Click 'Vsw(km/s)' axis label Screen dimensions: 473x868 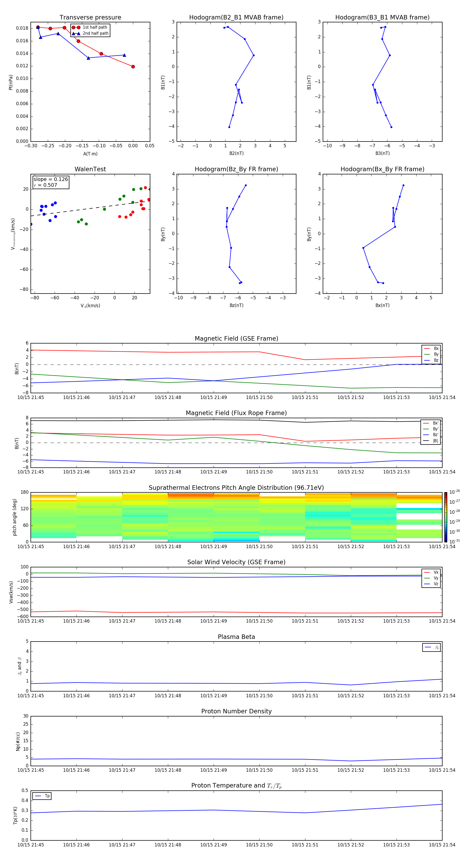click(11, 592)
